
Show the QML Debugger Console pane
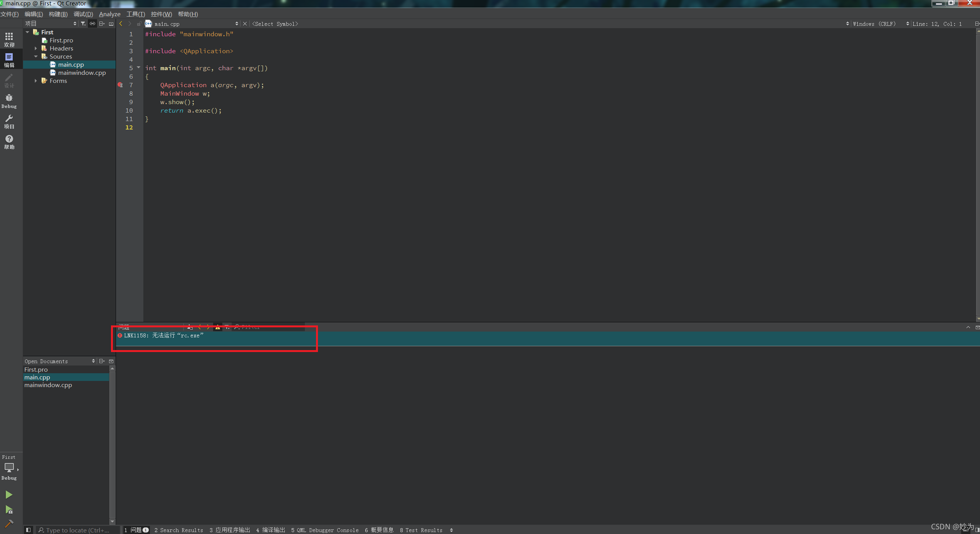pyautogui.click(x=325, y=530)
